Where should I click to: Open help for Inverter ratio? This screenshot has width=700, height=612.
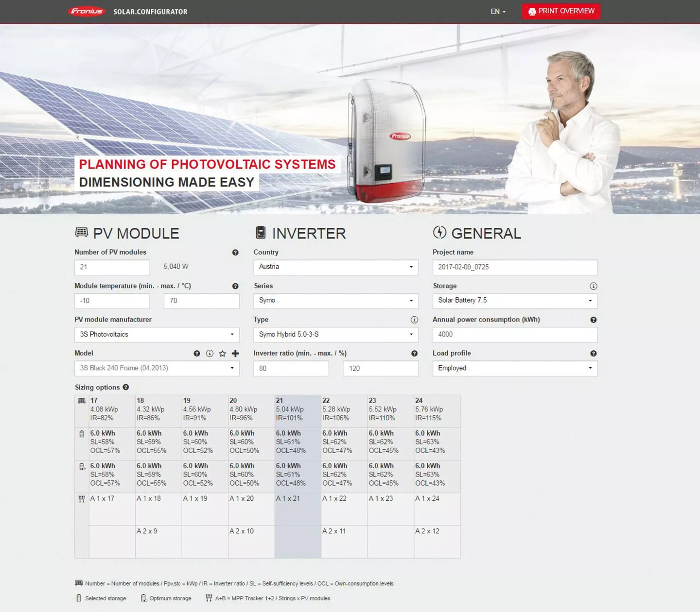pyautogui.click(x=414, y=354)
